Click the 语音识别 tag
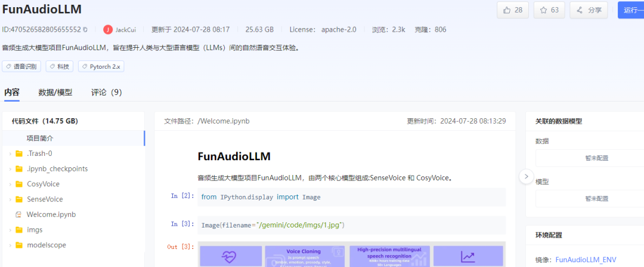The width and height of the screenshot is (644, 267). coord(21,66)
